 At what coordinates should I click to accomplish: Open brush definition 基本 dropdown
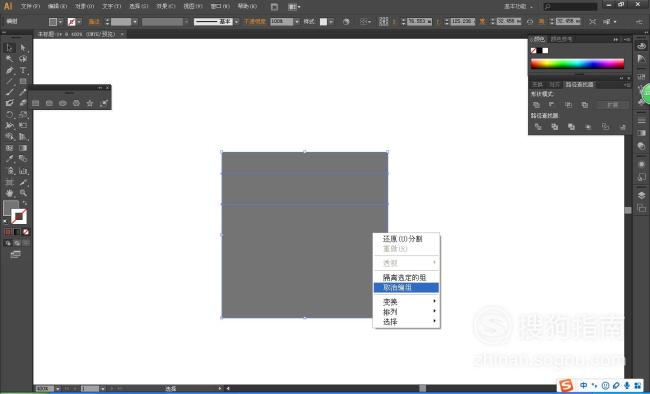click(x=236, y=22)
